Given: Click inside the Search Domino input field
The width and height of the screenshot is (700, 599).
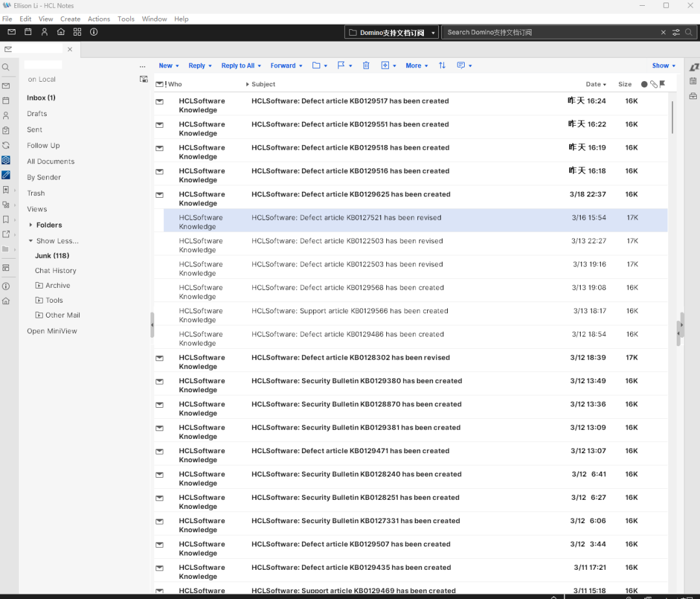Looking at the screenshot, I should pyautogui.click(x=552, y=32).
